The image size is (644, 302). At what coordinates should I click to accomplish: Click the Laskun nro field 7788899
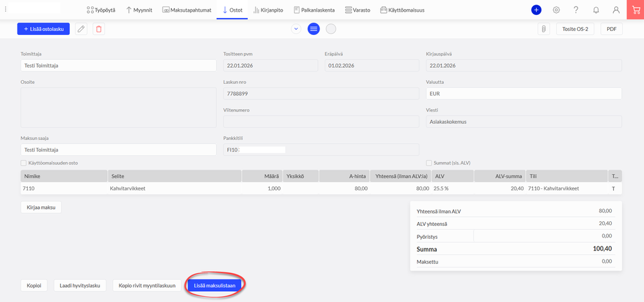[321, 94]
